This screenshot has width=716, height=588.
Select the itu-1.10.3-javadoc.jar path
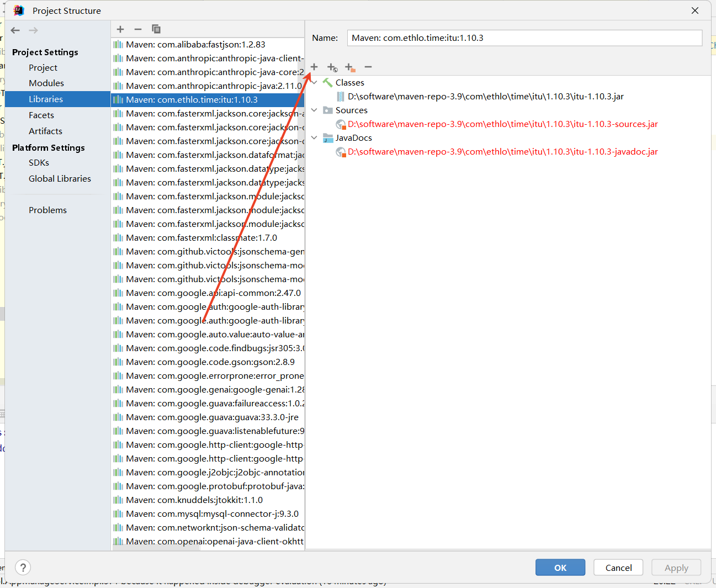[x=502, y=151]
